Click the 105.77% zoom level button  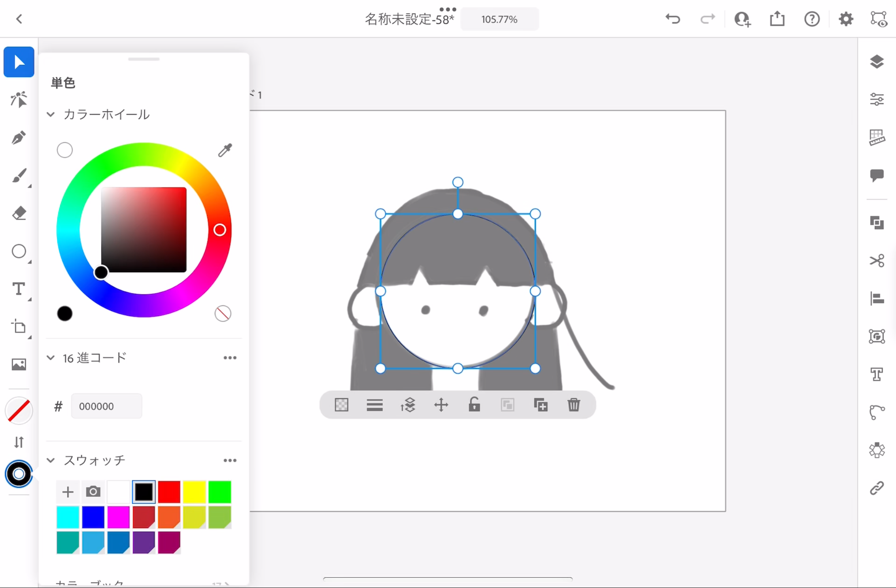point(499,19)
